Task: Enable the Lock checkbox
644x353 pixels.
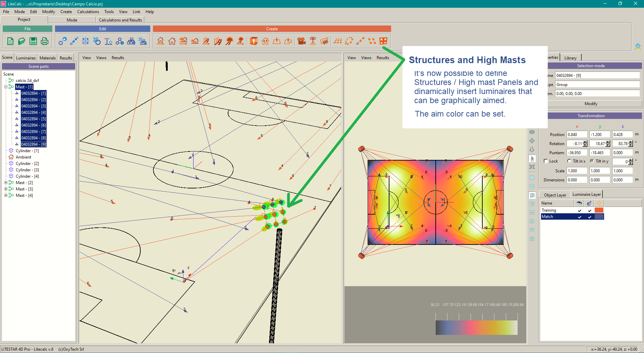Action: pos(546,161)
